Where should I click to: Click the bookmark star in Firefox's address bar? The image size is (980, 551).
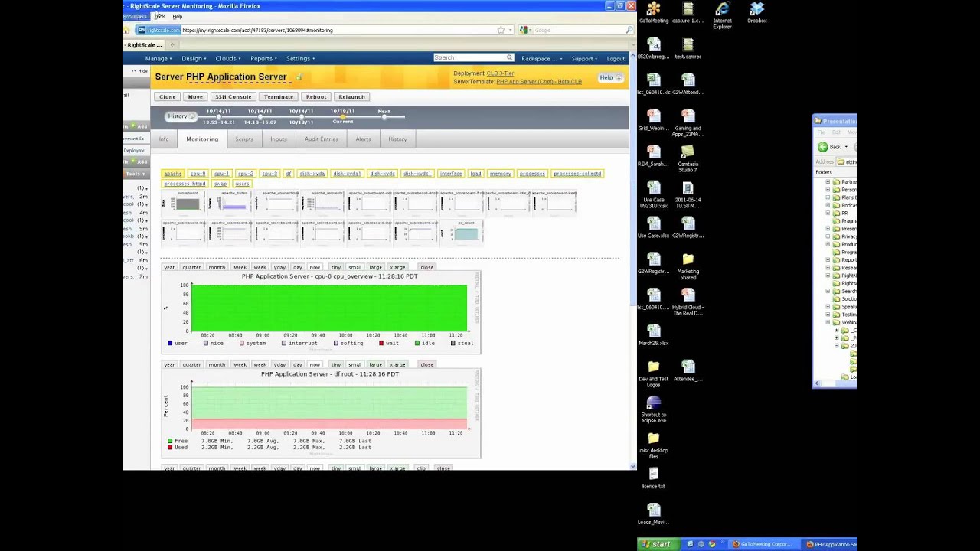501,30
